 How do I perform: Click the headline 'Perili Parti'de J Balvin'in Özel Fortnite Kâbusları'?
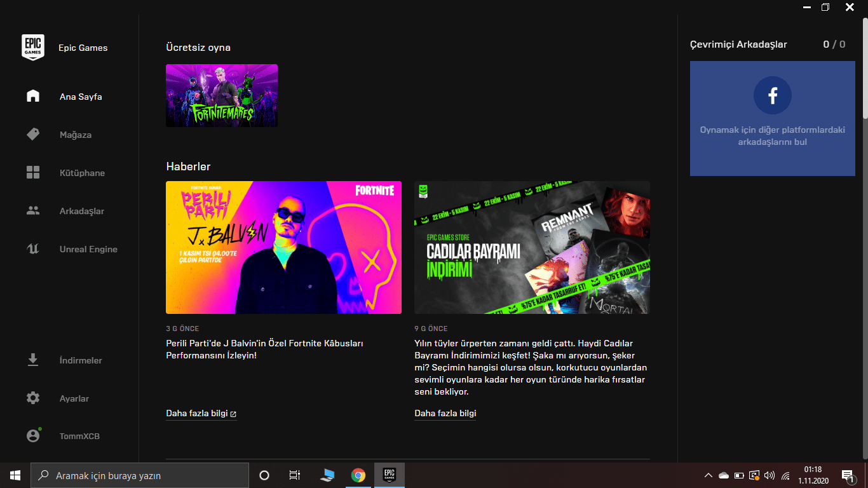tap(264, 349)
